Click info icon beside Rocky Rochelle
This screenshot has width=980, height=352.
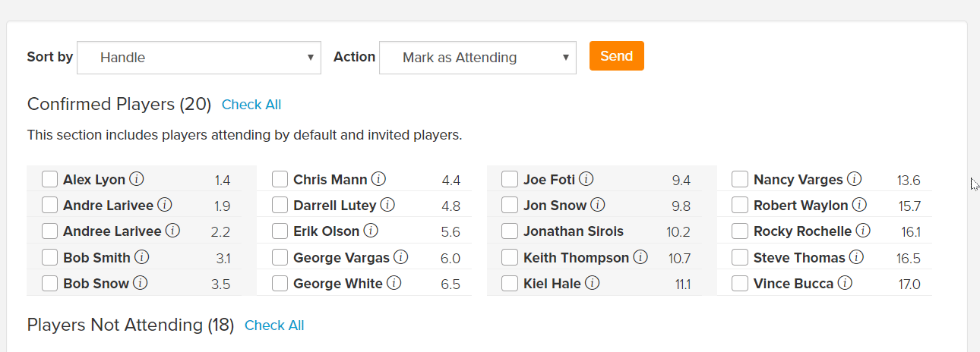click(x=863, y=231)
